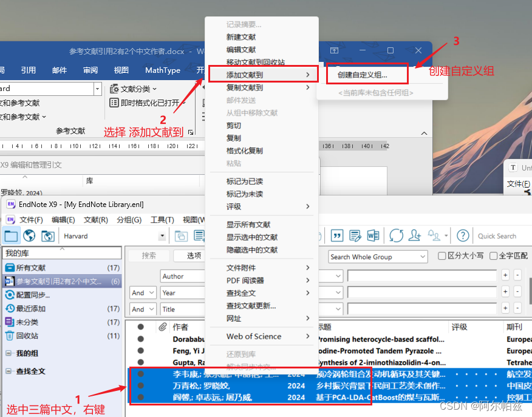
Task: Open the Author field dropdown
Action: pos(183,276)
